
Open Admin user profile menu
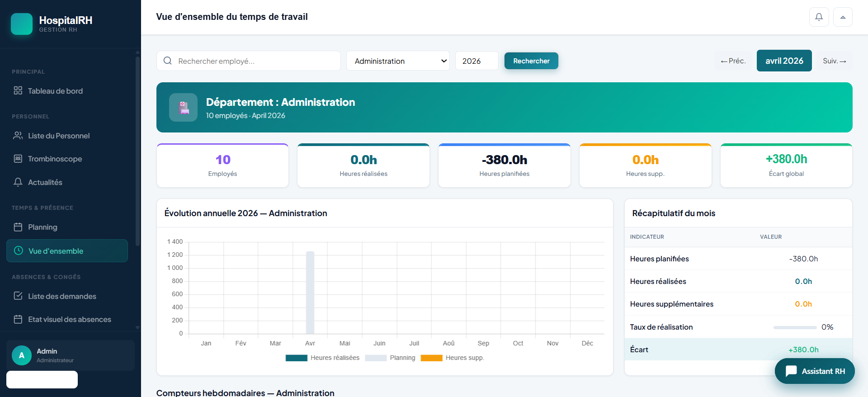coord(71,355)
